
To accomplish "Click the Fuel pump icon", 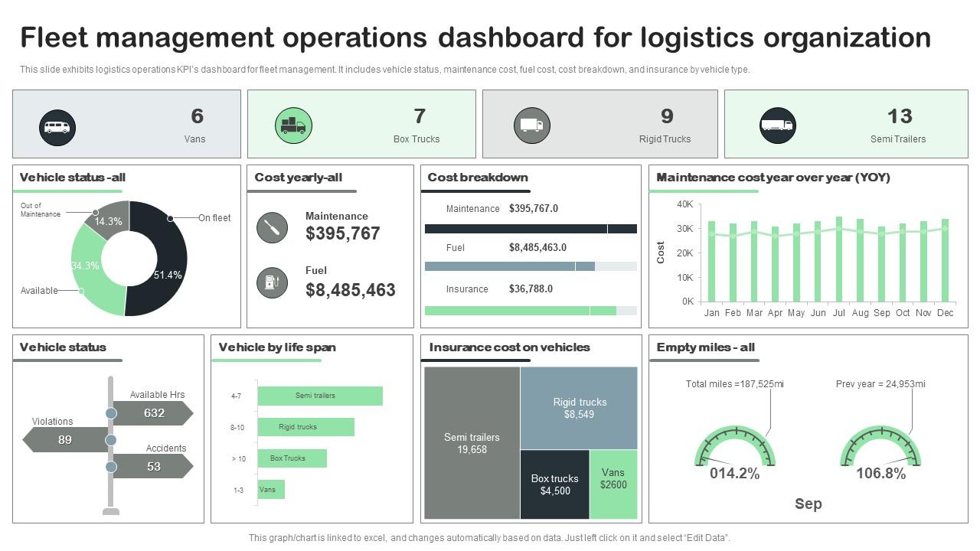I will 272,282.
